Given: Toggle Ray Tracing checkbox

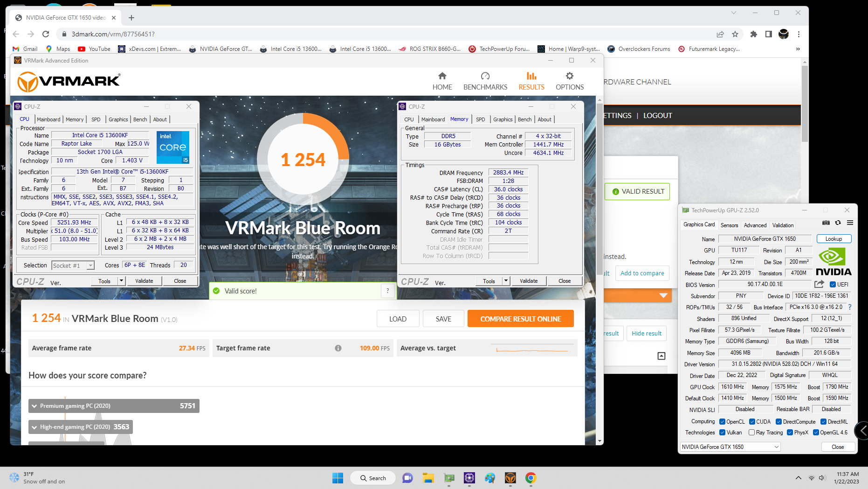Looking at the screenshot, I should click(x=751, y=433).
